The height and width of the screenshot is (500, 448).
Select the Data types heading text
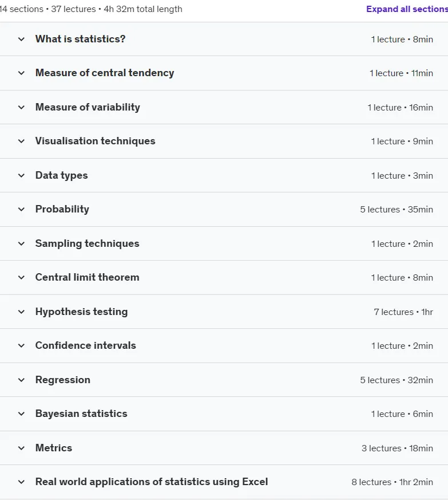coord(61,175)
